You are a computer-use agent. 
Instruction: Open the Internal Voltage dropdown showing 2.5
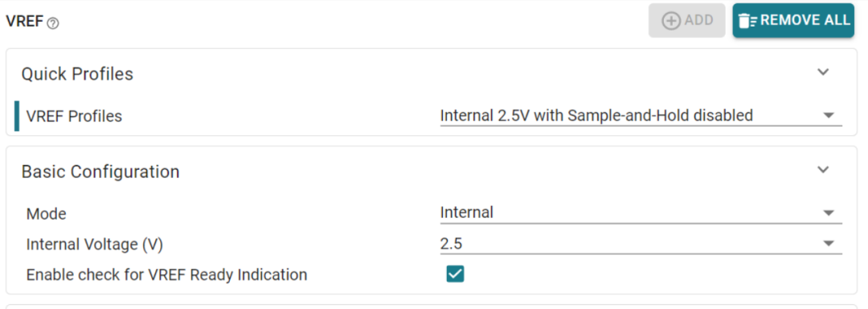pos(641,244)
